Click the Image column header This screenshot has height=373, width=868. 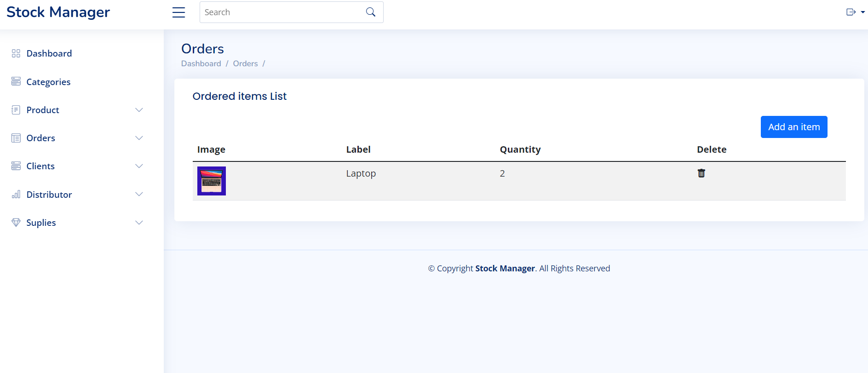(211, 149)
